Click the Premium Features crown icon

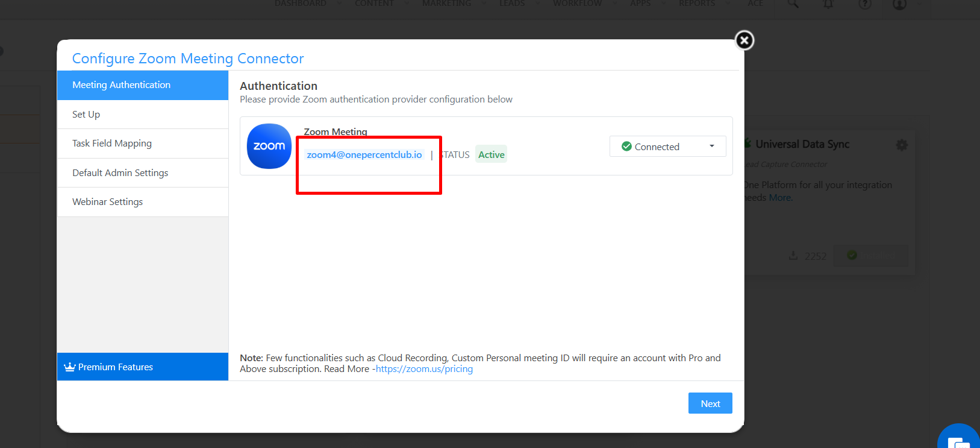tap(70, 367)
